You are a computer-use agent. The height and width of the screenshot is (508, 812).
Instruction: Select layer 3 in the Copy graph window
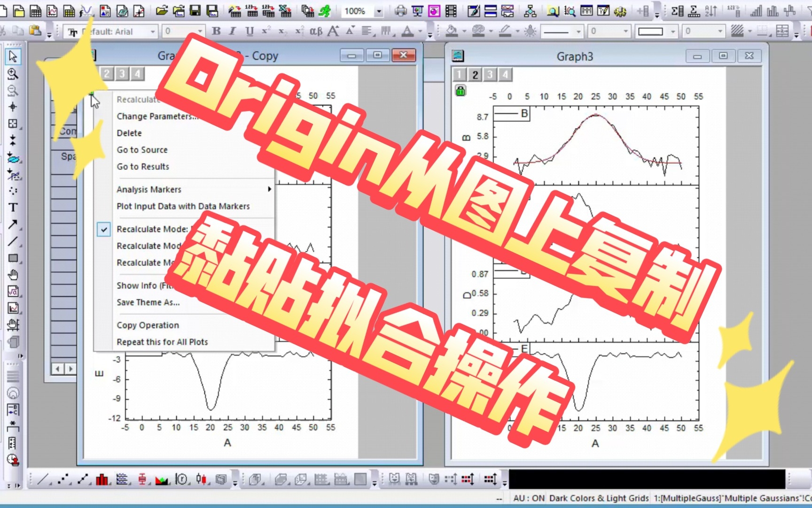coord(122,73)
